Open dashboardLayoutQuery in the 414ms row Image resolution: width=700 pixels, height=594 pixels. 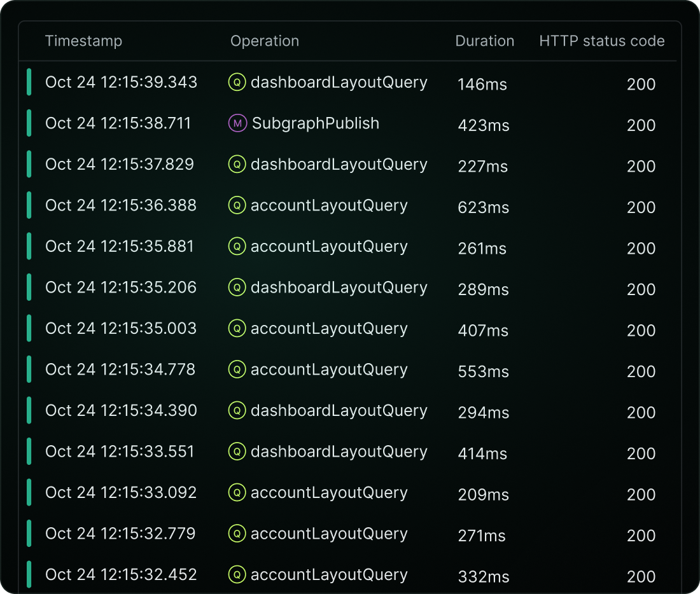[x=339, y=452]
